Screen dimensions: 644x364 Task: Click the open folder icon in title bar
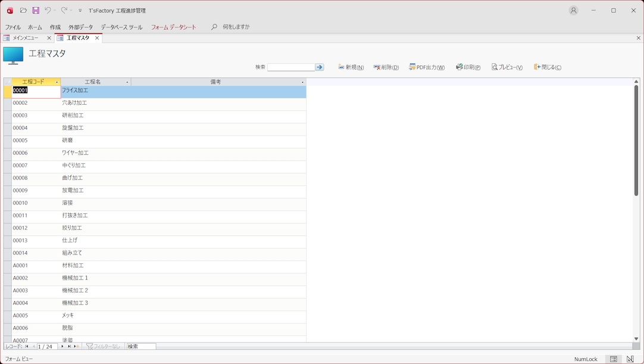(23, 10)
